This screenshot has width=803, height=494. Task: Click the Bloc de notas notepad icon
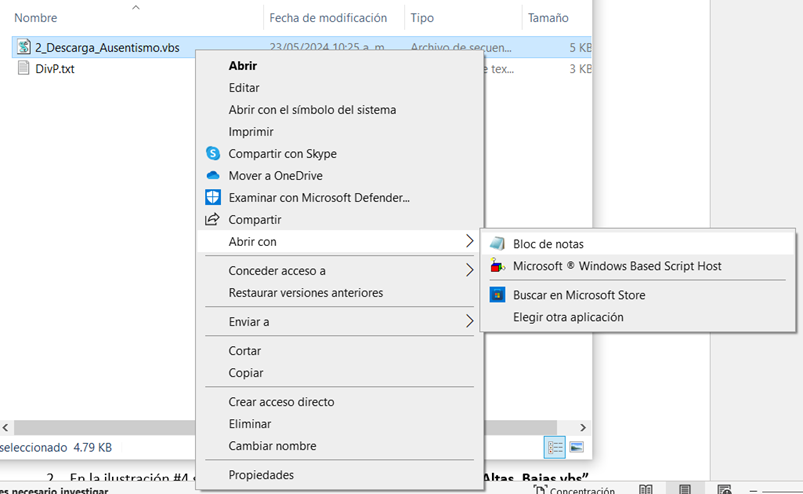click(497, 244)
